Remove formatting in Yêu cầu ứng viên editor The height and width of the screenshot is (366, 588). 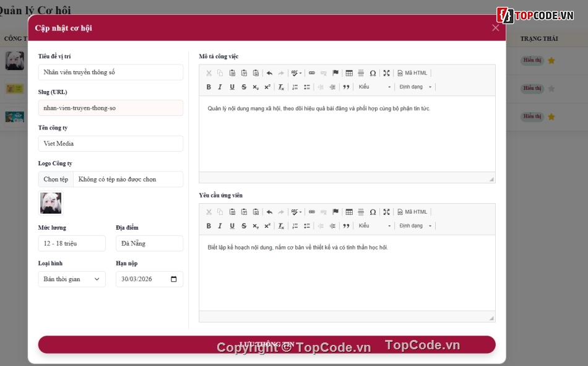tap(281, 226)
